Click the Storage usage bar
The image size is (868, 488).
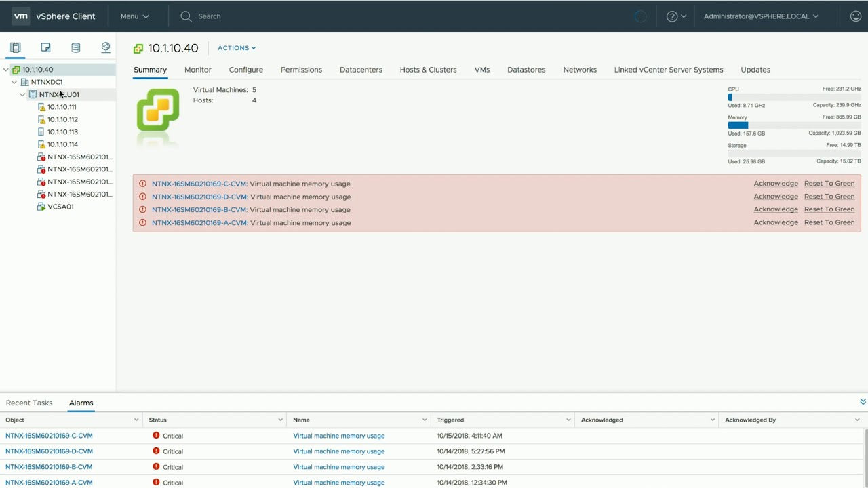pyautogui.click(x=794, y=154)
